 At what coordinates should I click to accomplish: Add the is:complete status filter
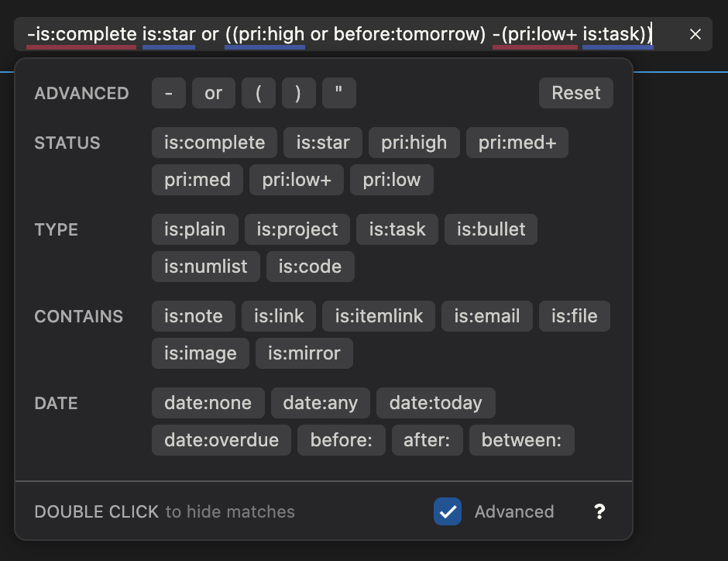215,143
